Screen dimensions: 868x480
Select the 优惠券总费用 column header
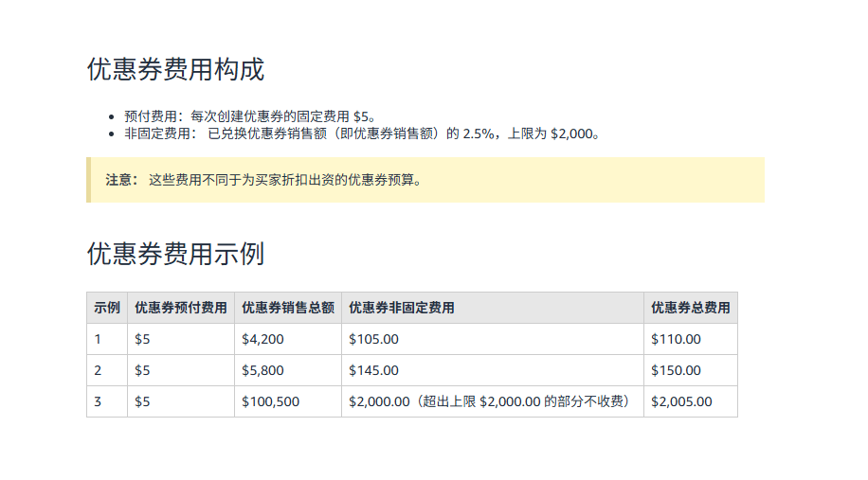click(x=691, y=308)
